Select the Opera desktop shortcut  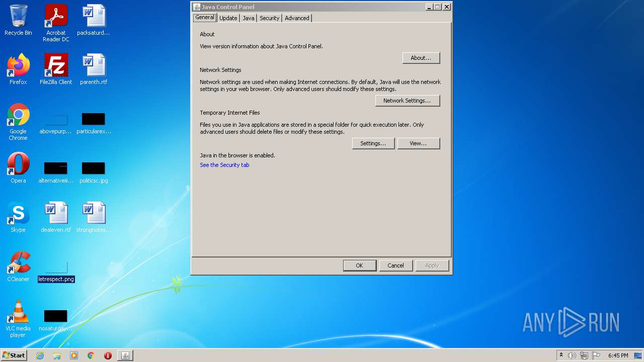(18, 168)
